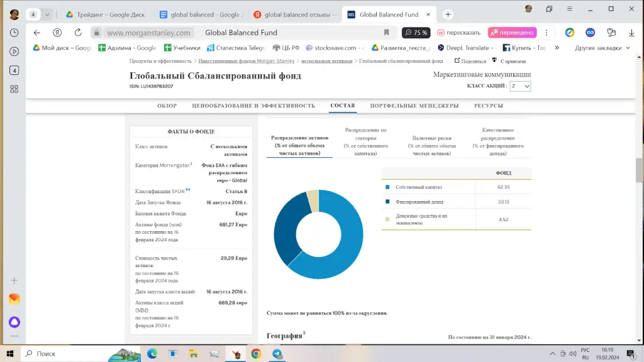Reload the current page
Viewport: 644px width, 362px height.
pyautogui.click(x=78, y=33)
